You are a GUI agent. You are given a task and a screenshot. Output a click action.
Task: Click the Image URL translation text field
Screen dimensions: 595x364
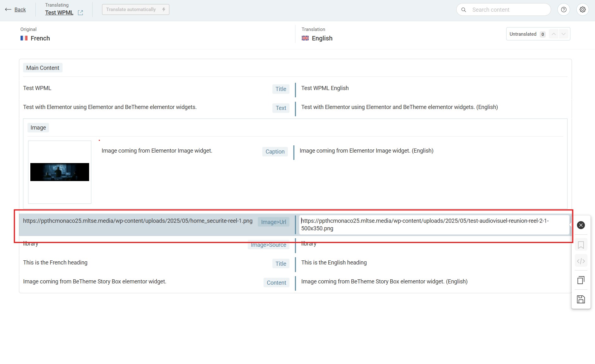(434, 225)
